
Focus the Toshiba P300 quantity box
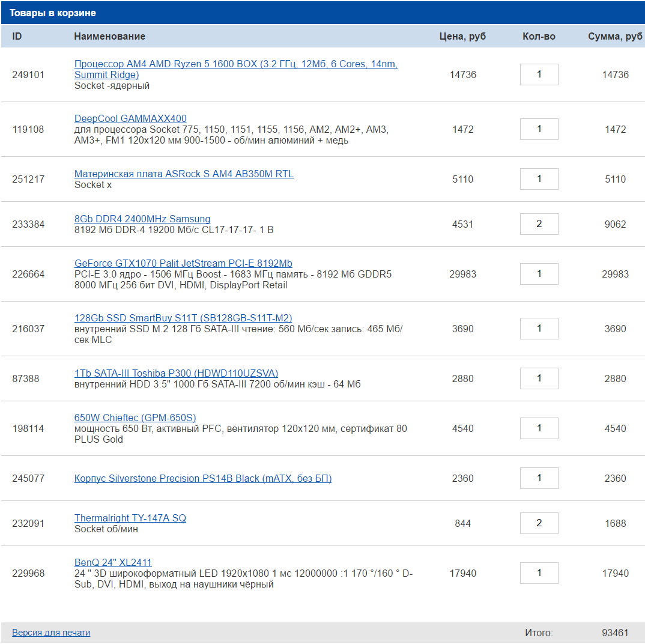pyautogui.click(x=539, y=378)
